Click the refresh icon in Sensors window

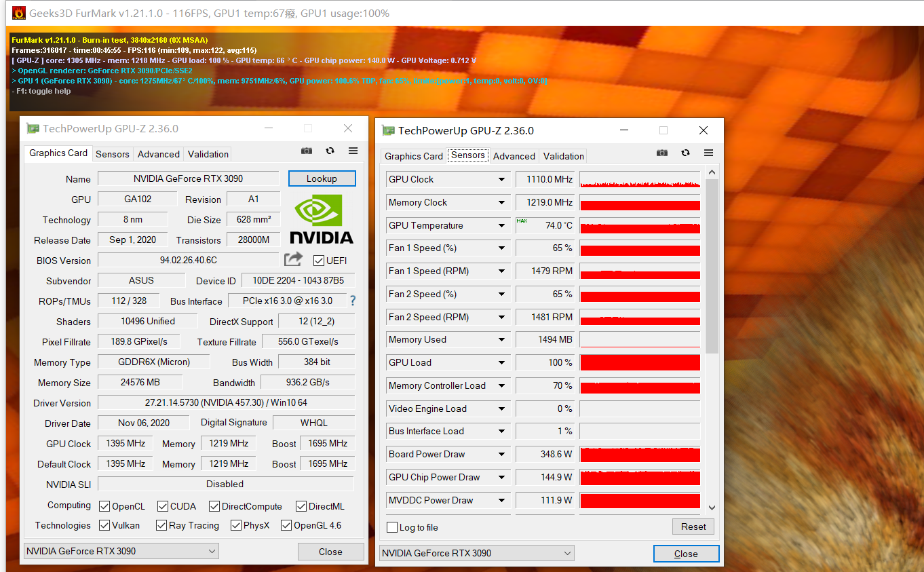(x=685, y=153)
